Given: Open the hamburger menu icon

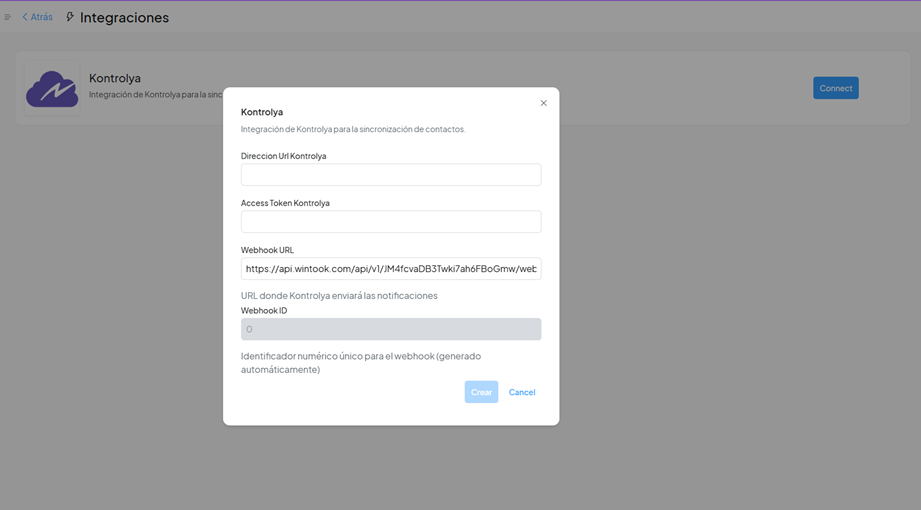Looking at the screenshot, I should (8, 17).
